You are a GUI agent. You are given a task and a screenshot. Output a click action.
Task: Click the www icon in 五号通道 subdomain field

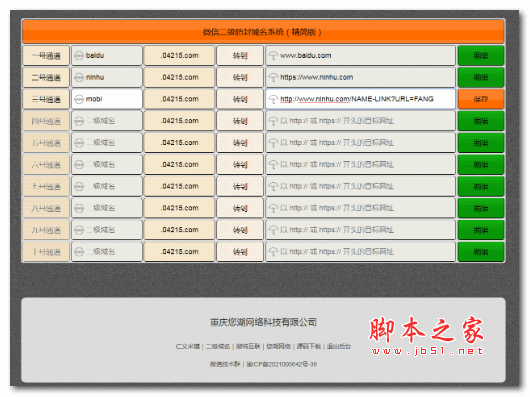coord(79,143)
